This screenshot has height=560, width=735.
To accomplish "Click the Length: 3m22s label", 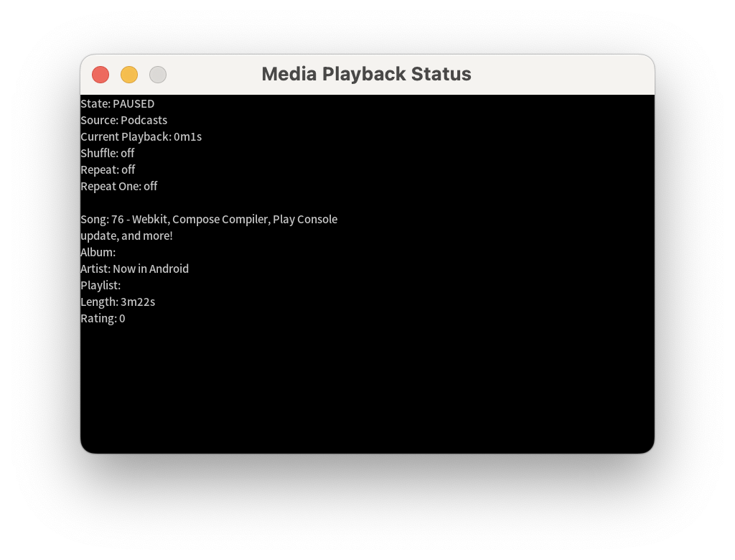I will click(118, 302).
